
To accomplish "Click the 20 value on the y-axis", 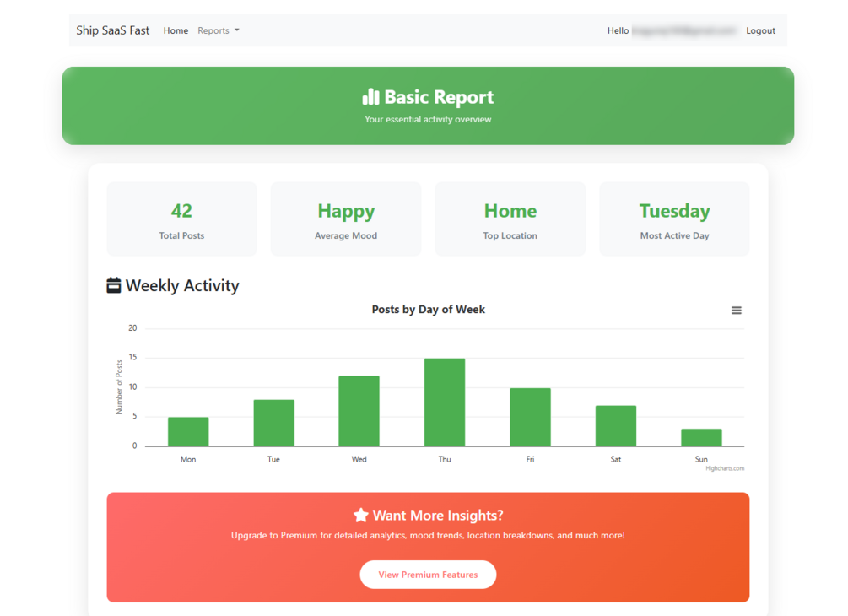I will 132,328.
